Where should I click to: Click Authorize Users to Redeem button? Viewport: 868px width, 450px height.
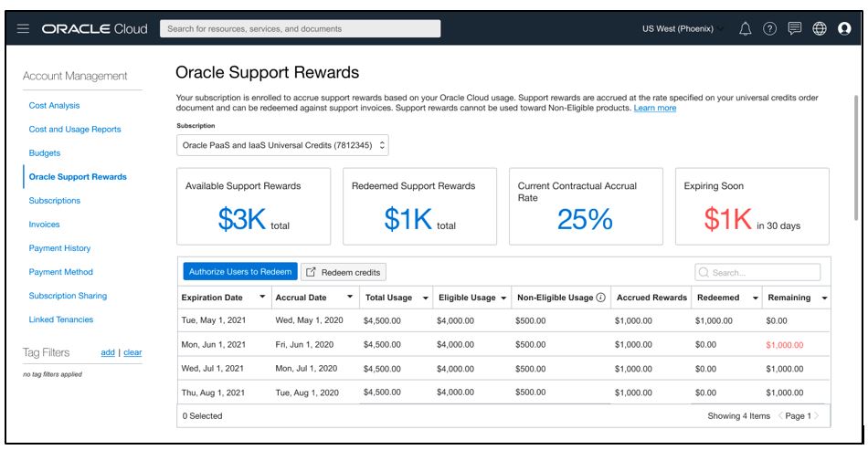point(240,271)
